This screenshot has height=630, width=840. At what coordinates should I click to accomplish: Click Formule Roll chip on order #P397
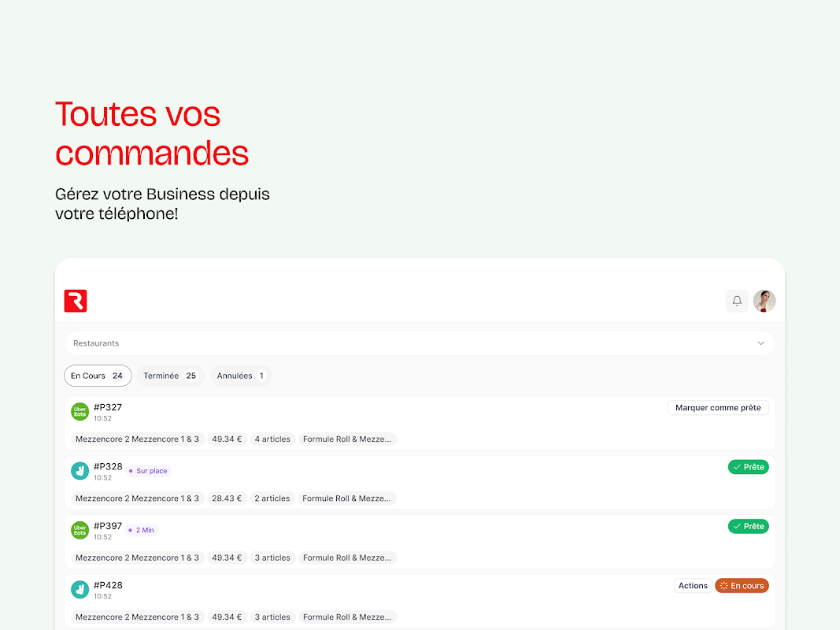click(347, 558)
